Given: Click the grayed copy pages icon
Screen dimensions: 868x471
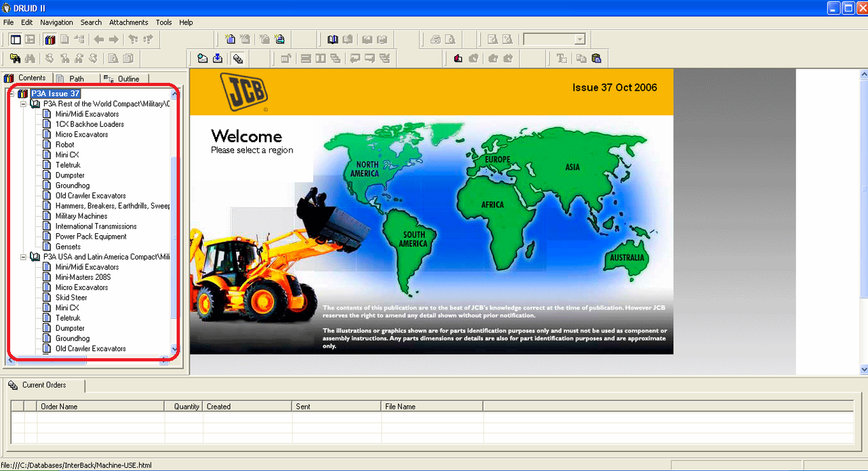Looking at the screenshot, I should [x=581, y=58].
